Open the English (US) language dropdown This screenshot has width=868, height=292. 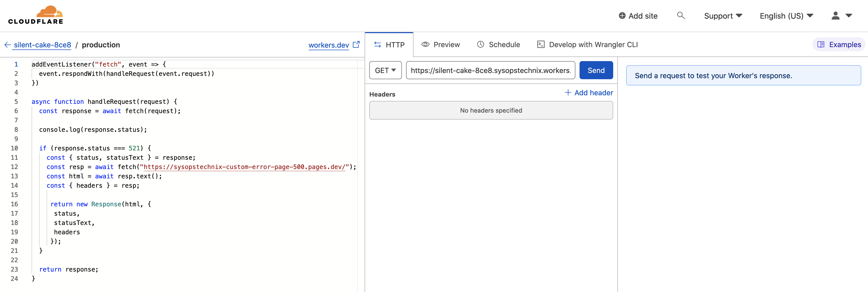(x=786, y=16)
